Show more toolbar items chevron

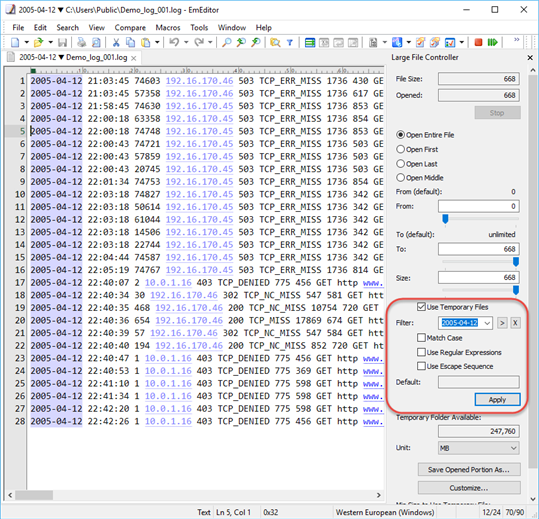[516, 40]
